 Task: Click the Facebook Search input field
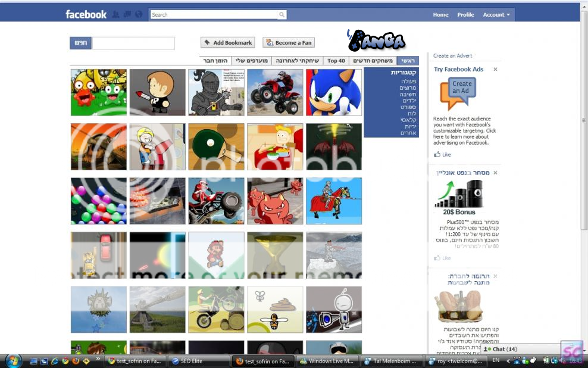214,15
